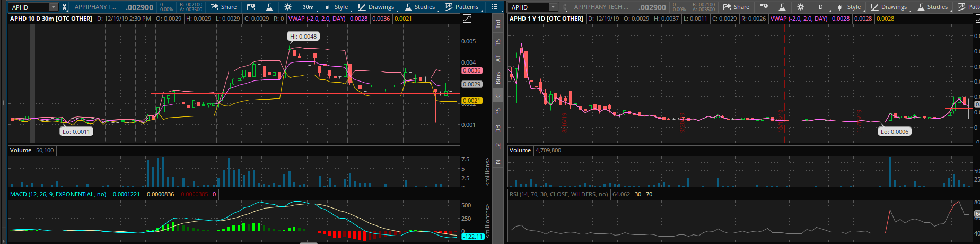Open the D timeframe dropdown in right chart

[820, 7]
